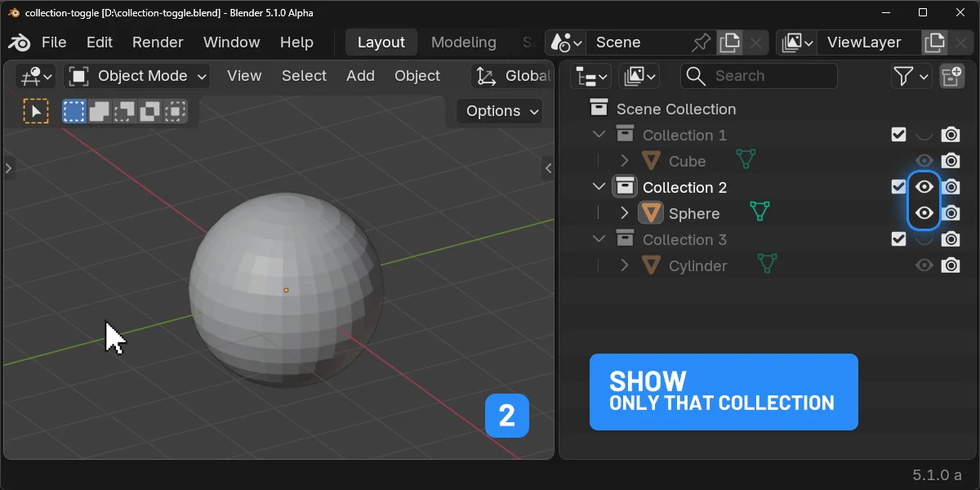
Task: Add a new collection in the Outliner header
Action: (x=954, y=75)
